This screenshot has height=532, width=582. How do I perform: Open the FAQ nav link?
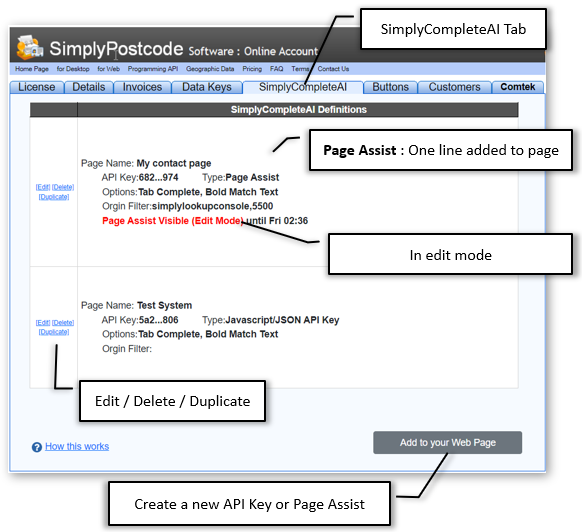[x=277, y=69]
